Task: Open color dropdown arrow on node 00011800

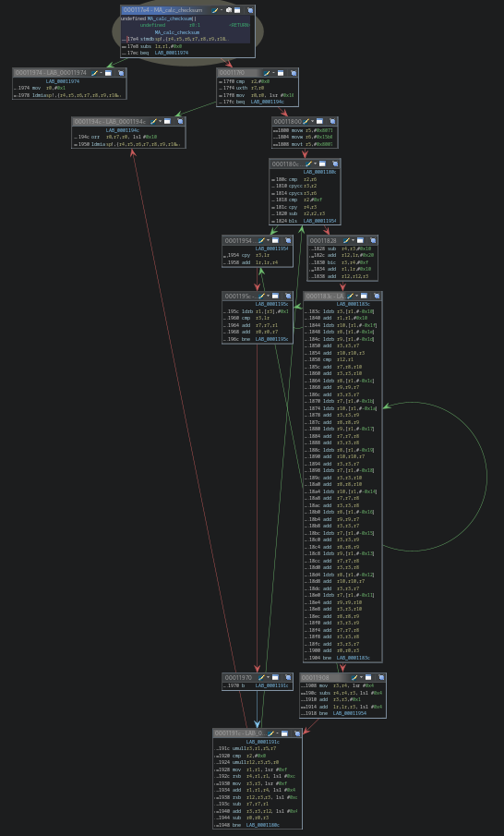Action: [x=313, y=122]
